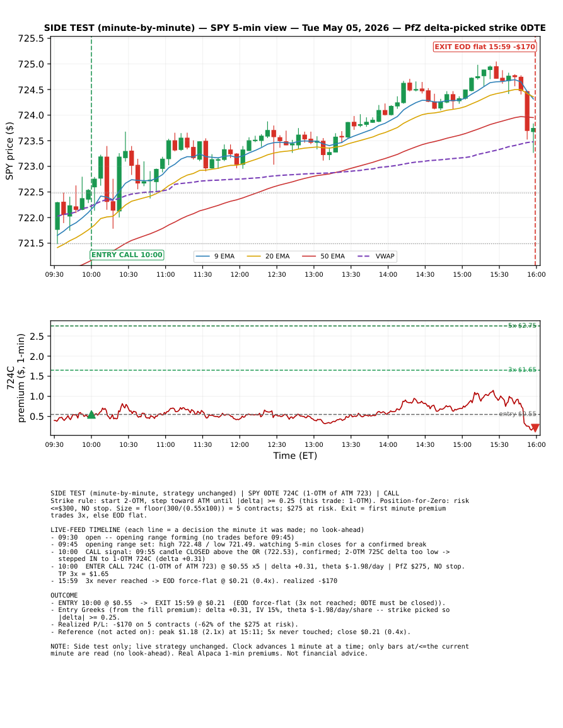Click the '5x $2.75' target line label
Screen dimensions: 563x728
522,326
